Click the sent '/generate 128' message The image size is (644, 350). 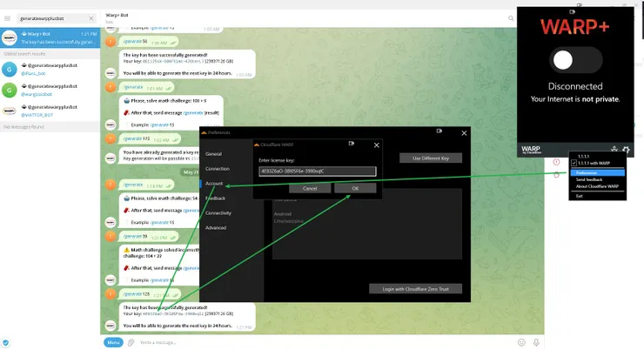click(151, 294)
